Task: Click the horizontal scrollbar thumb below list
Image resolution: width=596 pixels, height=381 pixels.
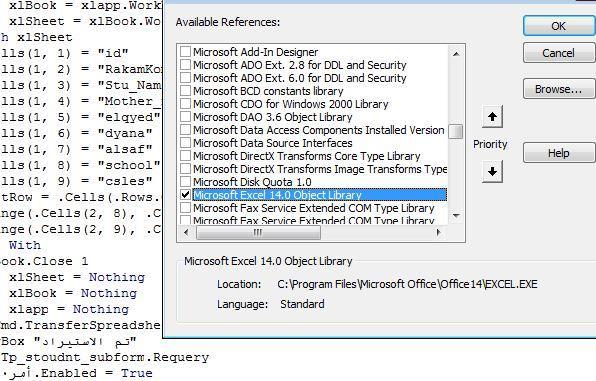Action: coord(258,232)
